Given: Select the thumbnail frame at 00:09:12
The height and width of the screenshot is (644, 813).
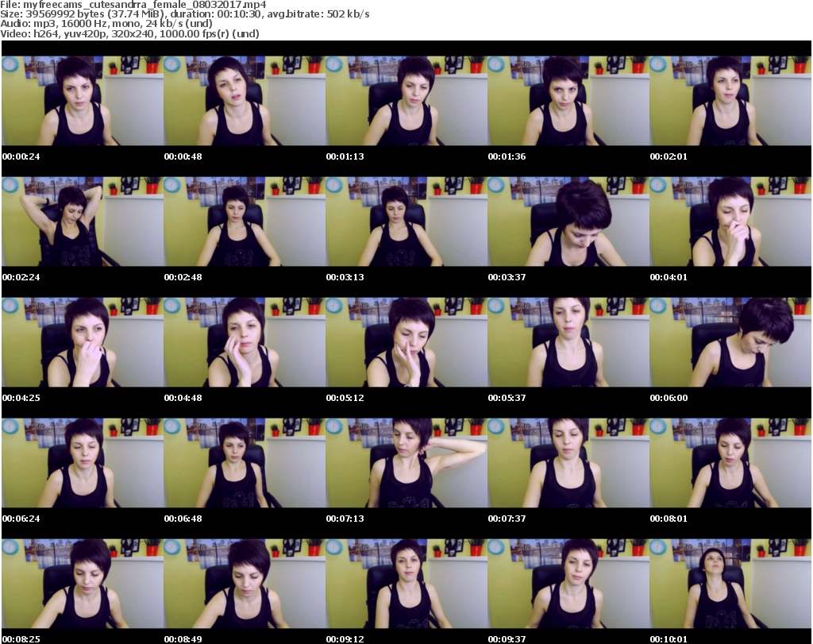Looking at the screenshot, I should pyautogui.click(x=406, y=584).
